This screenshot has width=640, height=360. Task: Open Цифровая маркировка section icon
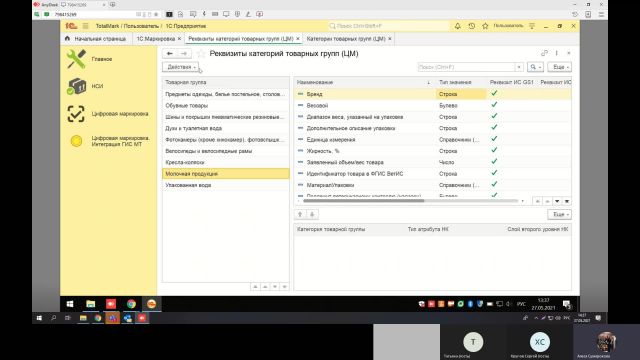tap(76, 114)
